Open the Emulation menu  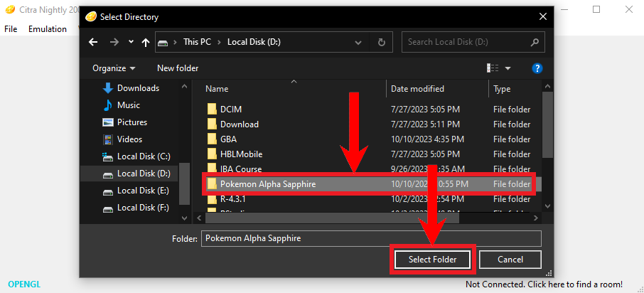tap(47, 29)
